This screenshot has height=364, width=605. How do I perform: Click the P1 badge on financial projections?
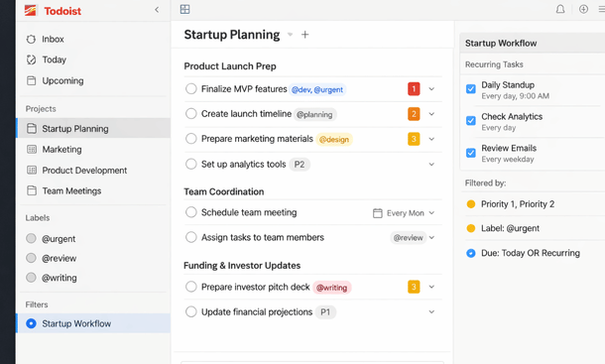[x=325, y=312]
